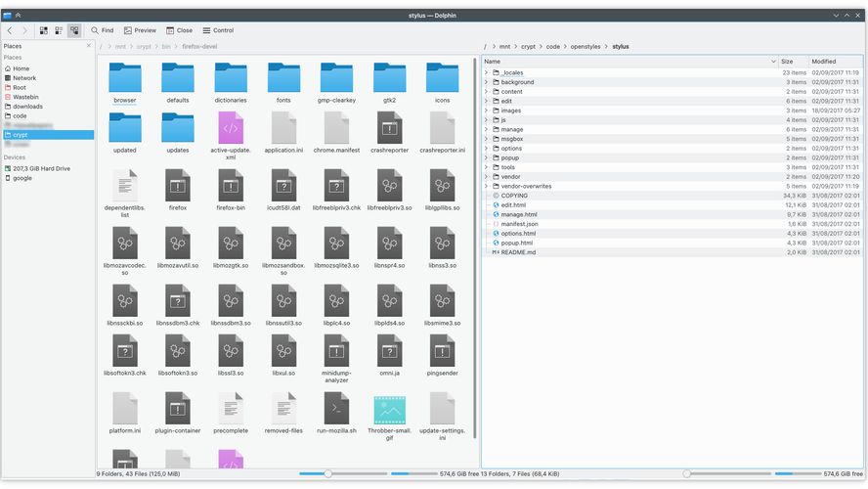
Task: Select the fonts folder
Action: pos(283,77)
